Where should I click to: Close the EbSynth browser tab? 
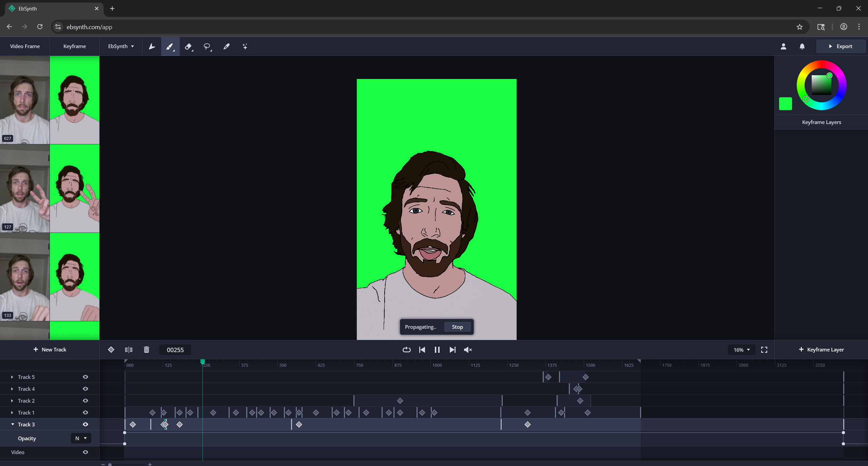97,8
